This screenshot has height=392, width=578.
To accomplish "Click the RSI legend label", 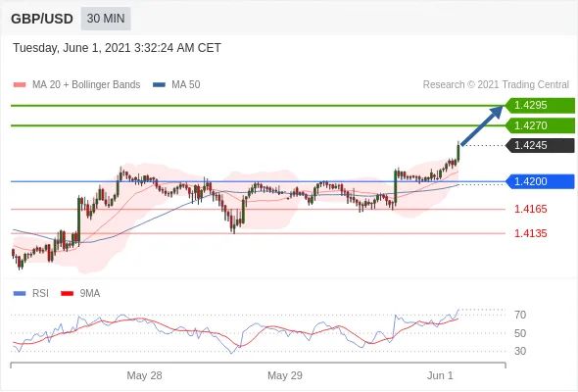I will pos(40,294).
